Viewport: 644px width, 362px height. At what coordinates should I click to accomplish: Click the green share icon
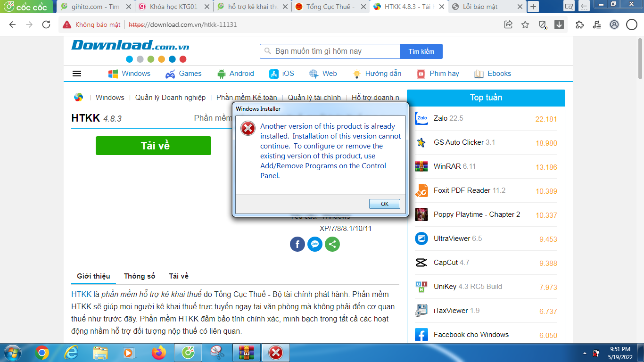click(332, 244)
